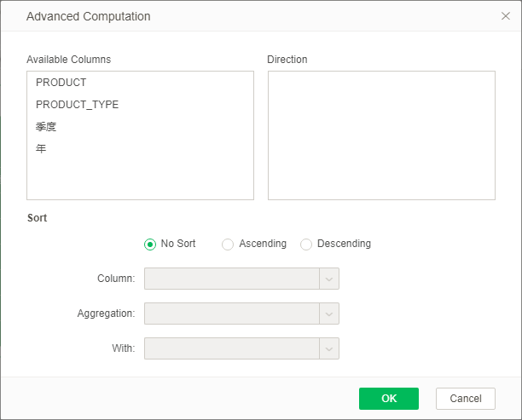Select the No Sort radio button

(x=151, y=245)
